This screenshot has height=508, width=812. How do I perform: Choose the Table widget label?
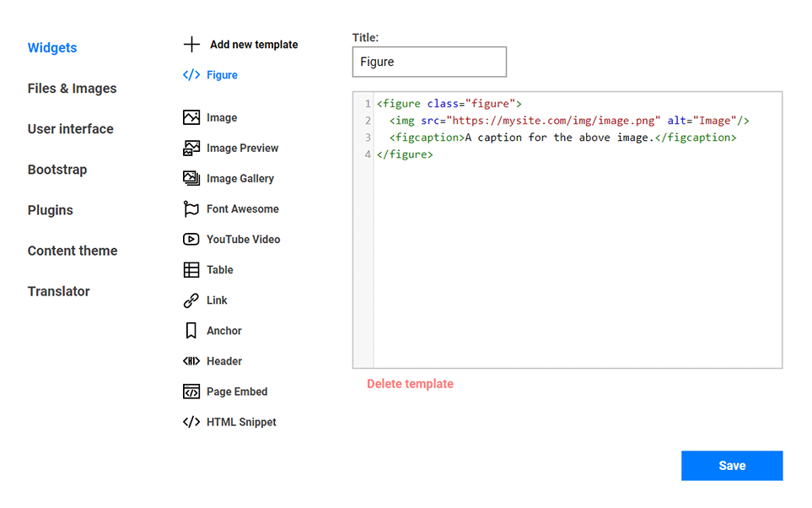coord(219,270)
